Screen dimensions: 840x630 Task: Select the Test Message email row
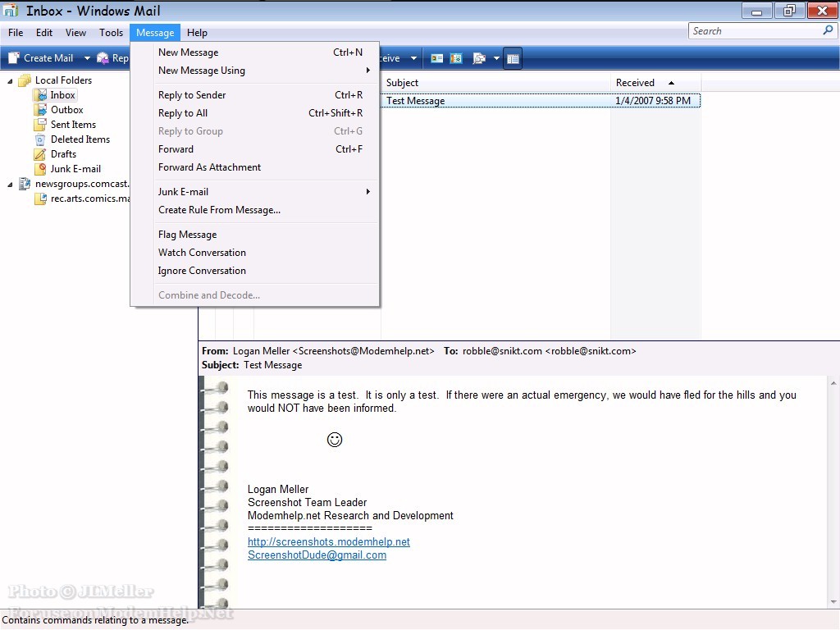[x=540, y=101]
